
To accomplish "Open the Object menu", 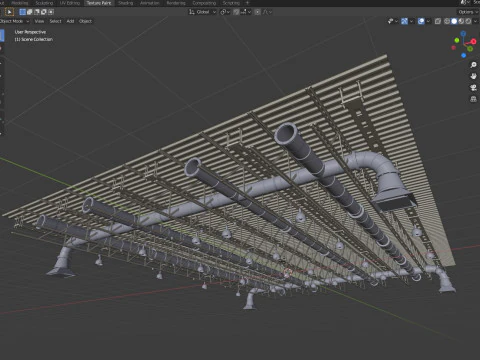I will coord(85,21).
